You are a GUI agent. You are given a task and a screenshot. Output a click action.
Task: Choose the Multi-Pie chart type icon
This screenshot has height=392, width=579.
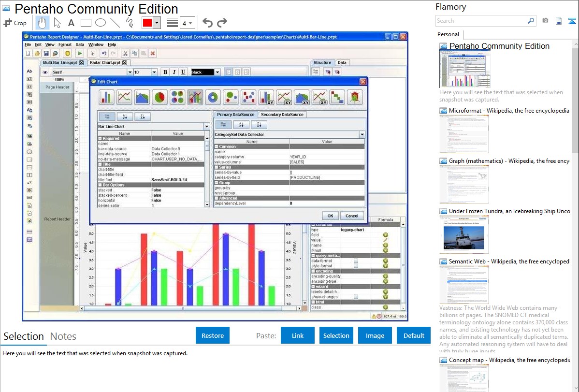(x=177, y=97)
